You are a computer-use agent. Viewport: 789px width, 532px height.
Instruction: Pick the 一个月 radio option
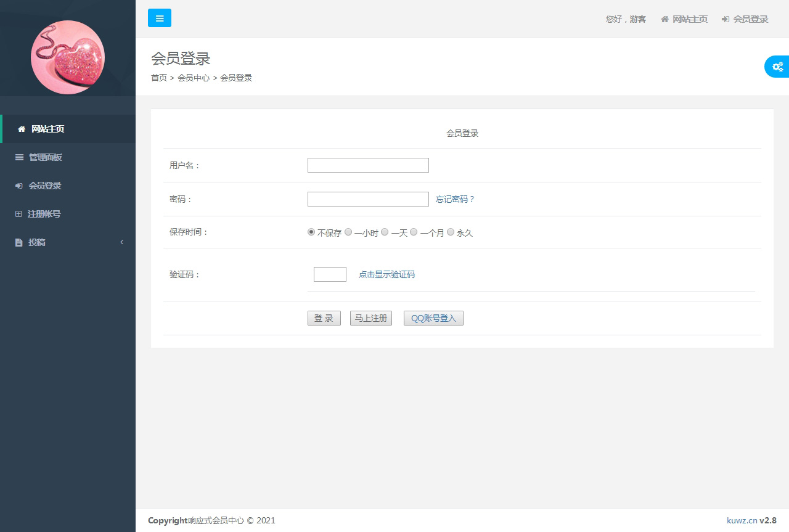414,232
